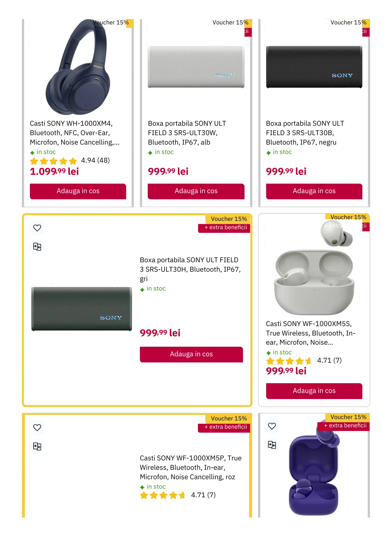Add WH-1000XM4 headphones to cart
The image size is (392, 555).
78,191
